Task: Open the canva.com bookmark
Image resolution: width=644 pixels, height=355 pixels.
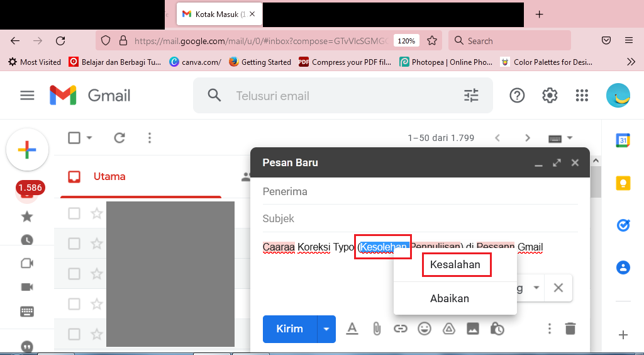Action: pos(195,62)
